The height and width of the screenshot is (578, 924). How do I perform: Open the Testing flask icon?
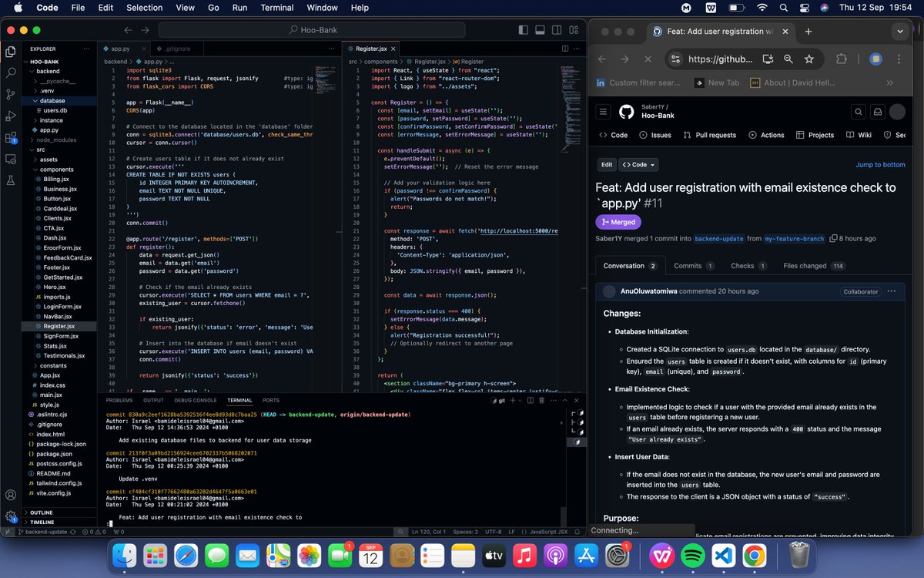(11, 181)
